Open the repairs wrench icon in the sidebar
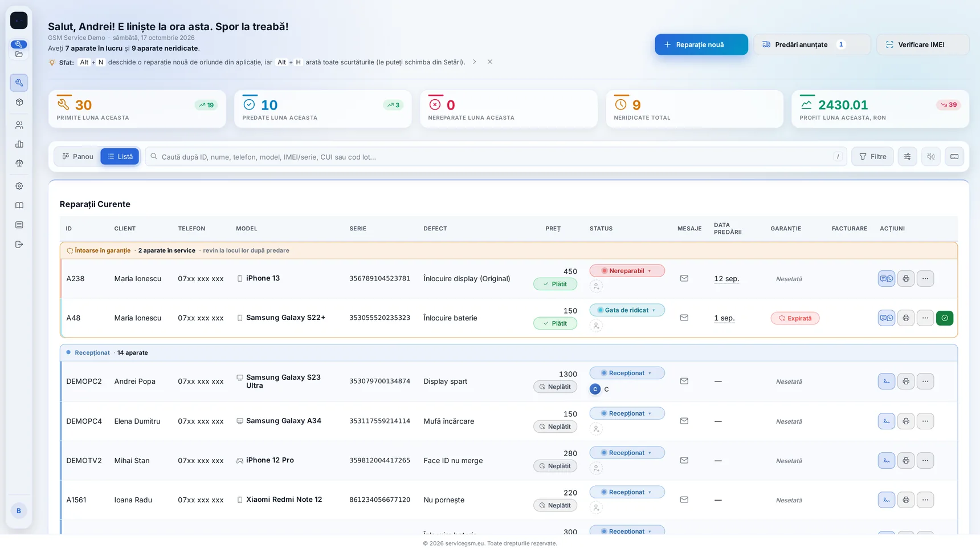The height and width of the screenshot is (552, 980). [x=19, y=83]
